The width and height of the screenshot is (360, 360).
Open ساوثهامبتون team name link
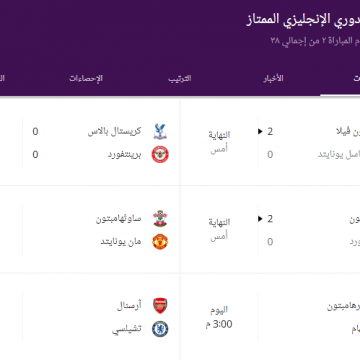[x=119, y=219]
